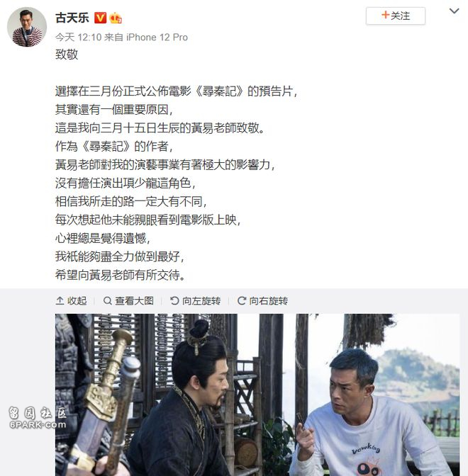Screen dimensions: 468x476
Task: Rotate the image left with 向左旋转
Action: [x=196, y=301]
